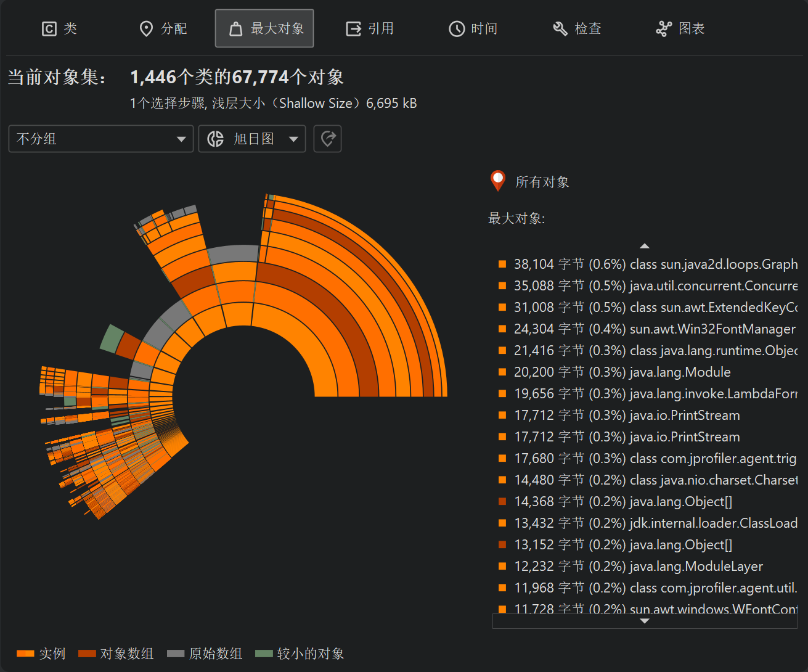Click the 检查 wrench inspection icon

click(x=560, y=29)
